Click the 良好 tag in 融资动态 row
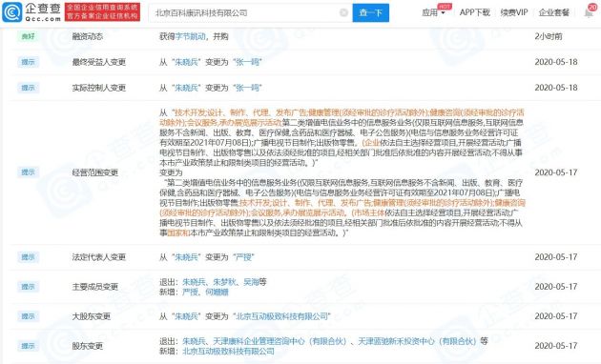 point(28,36)
